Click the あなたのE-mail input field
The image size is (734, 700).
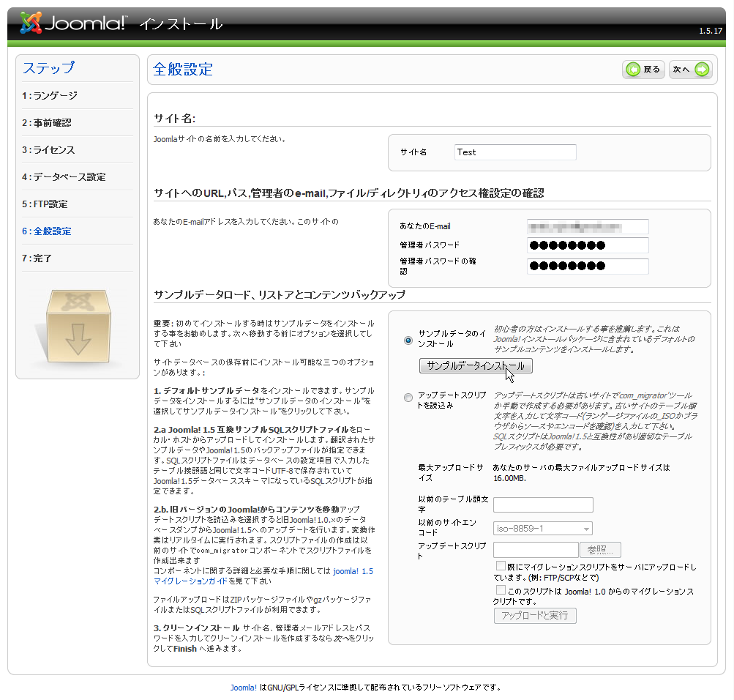588,227
